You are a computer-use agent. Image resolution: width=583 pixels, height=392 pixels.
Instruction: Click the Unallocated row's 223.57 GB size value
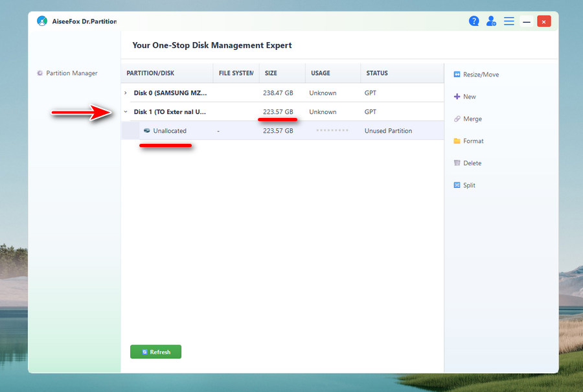click(278, 130)
